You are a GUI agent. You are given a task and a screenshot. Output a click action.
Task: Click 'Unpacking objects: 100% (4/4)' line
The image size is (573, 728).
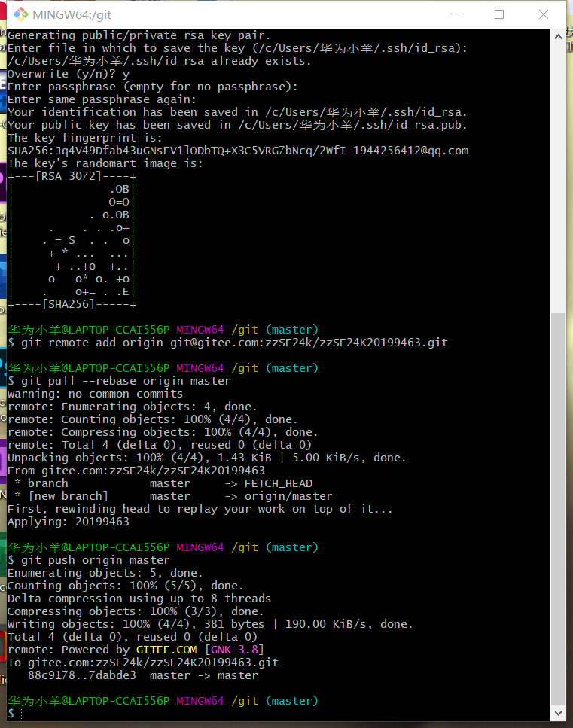click(207, 458)
